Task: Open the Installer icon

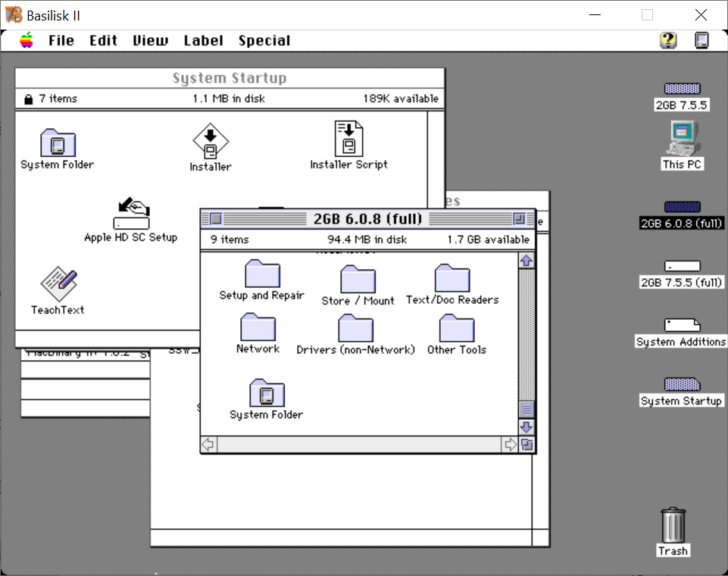Action: click(210, 140)
